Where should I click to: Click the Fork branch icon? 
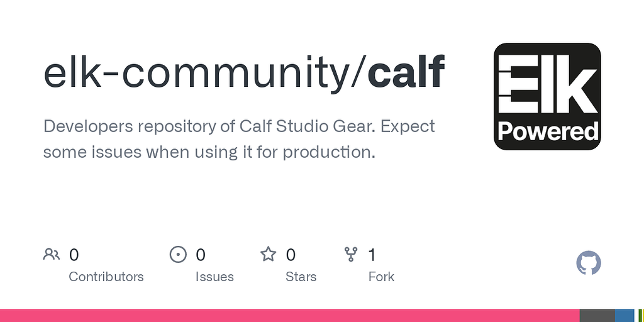[351, 255]
